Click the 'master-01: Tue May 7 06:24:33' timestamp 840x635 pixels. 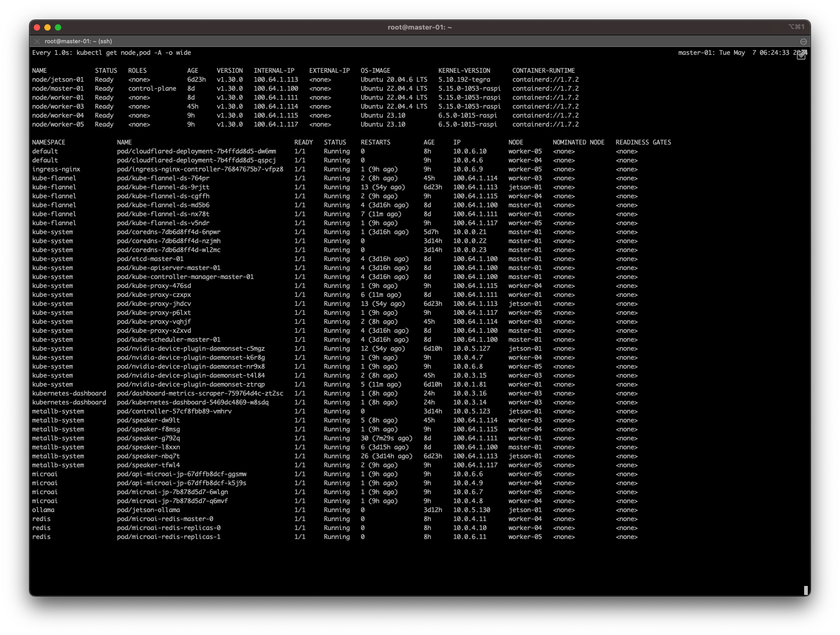click(734, 53)
